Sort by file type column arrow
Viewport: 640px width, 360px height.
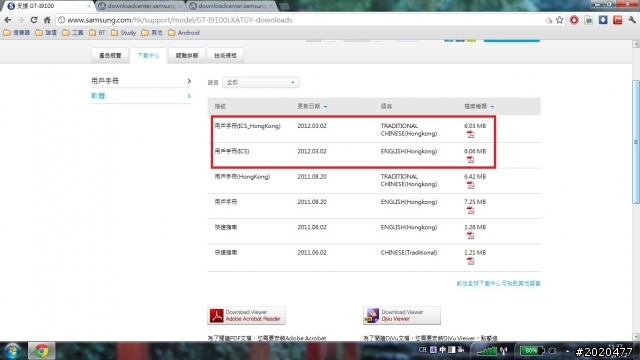[492, 107]
